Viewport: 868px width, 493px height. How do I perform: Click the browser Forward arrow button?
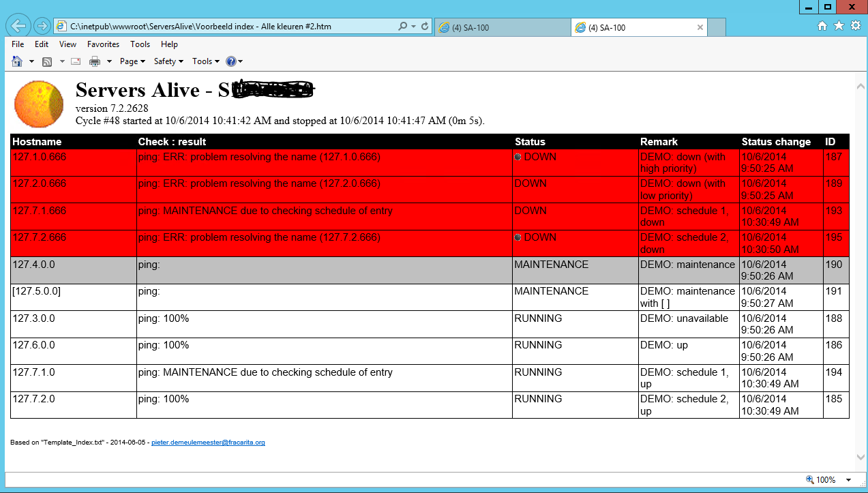coord(42,27)
